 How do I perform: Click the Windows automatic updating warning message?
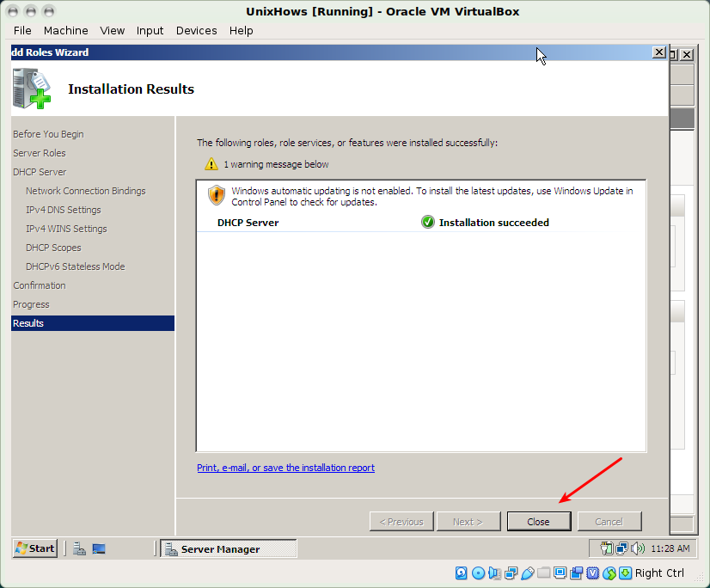coord(432,196)
